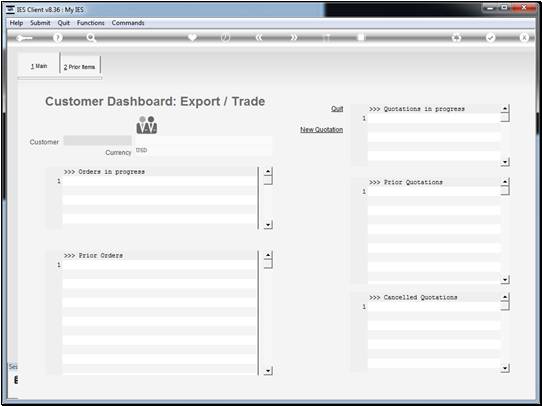Screen dimensions: 542x406
Task: Click Cancelled Quotations scroll up arrow
Action: 505,298
